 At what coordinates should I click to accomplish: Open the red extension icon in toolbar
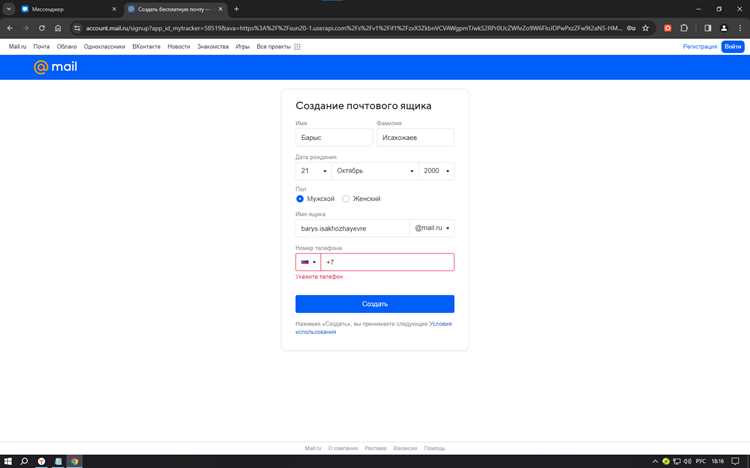pos(668,28)
